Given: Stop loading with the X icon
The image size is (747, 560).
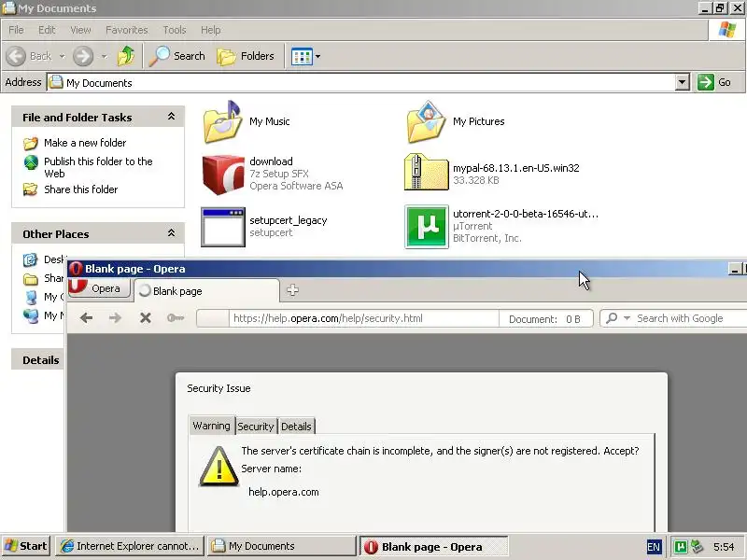Looking at the screenshot, I should pos(146,317).
